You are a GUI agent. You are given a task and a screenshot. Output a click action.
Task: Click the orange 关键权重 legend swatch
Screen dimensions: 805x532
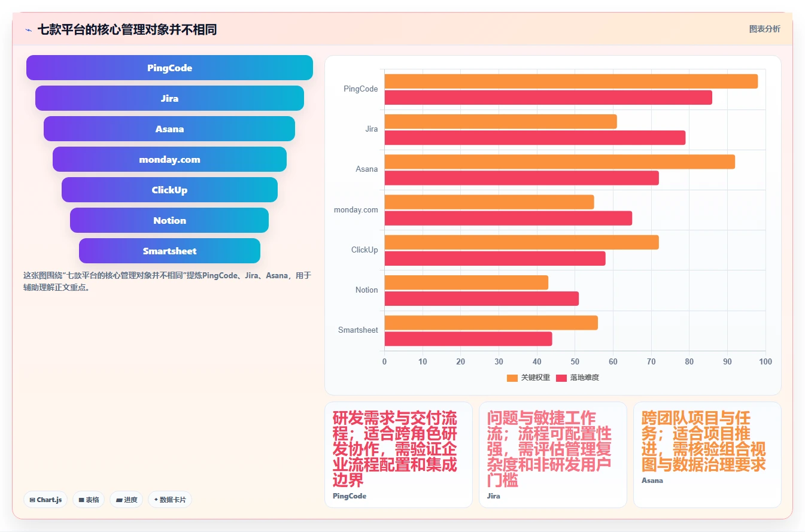pos(512,378)
